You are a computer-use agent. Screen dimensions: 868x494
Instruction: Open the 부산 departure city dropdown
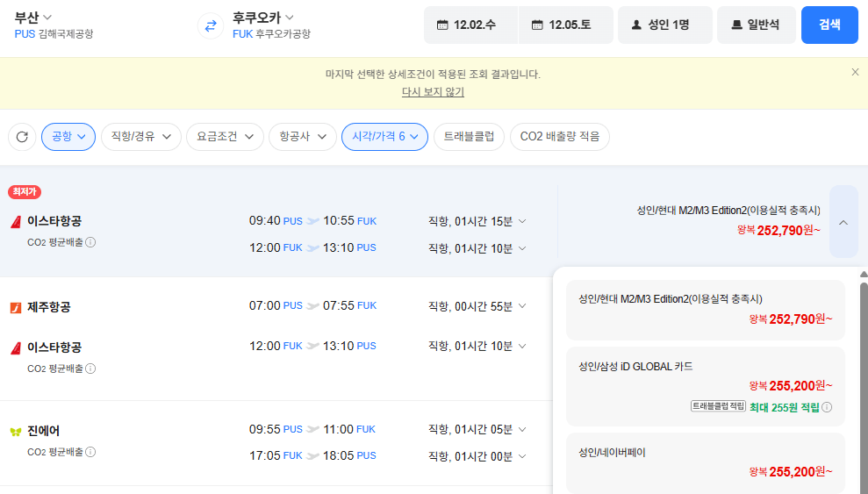33,18
